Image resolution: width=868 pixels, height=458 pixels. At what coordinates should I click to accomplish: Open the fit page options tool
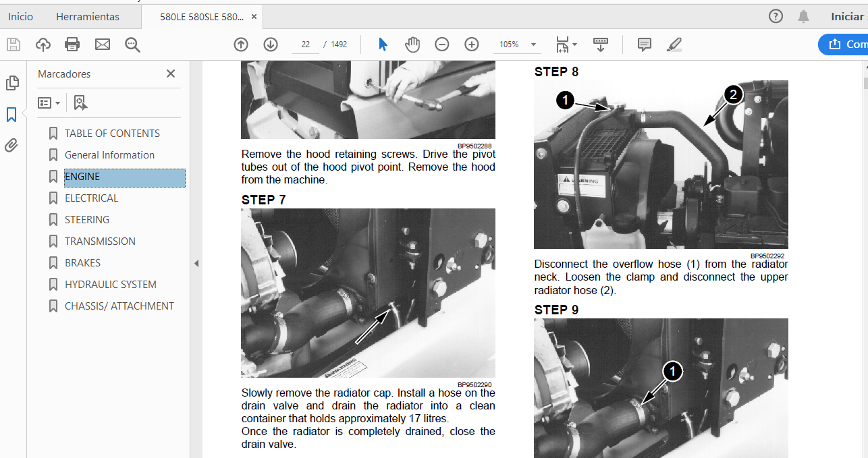pyautogui.click(x=566, y=45)
